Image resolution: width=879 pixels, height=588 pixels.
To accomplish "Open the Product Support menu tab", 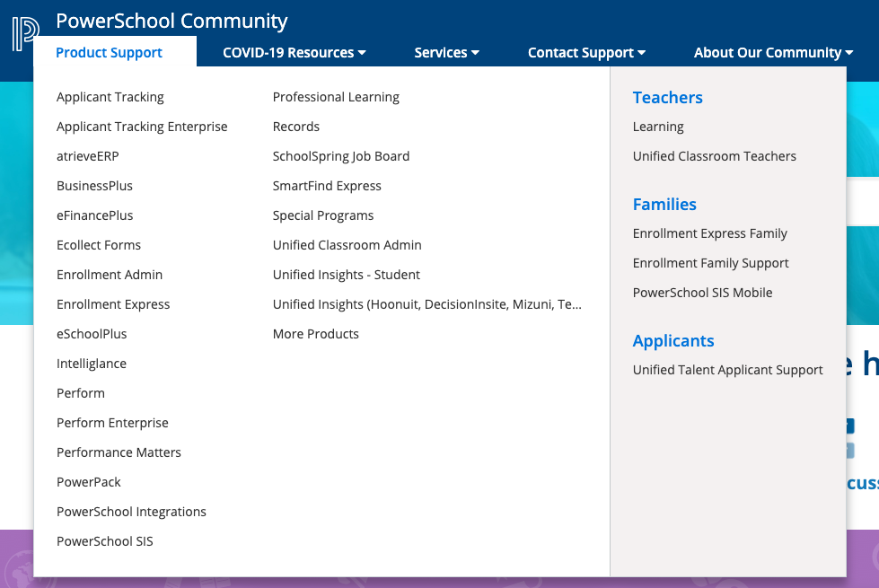I will (x=109, y=53).
